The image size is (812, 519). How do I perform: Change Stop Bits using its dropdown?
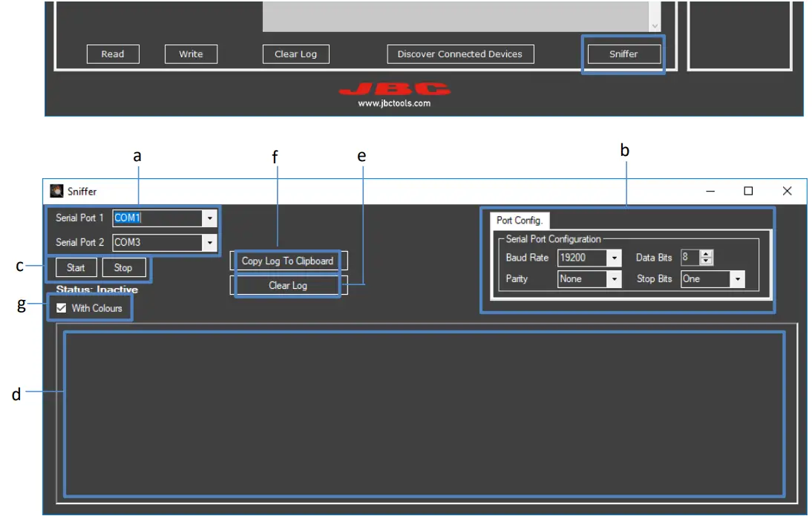(x=737, y=279)
